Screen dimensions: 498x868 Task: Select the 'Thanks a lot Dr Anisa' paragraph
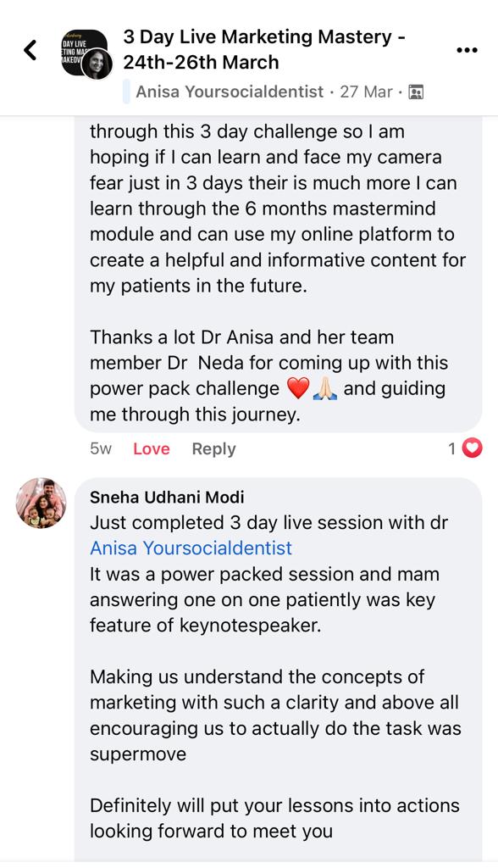click(x=269, y=376)
